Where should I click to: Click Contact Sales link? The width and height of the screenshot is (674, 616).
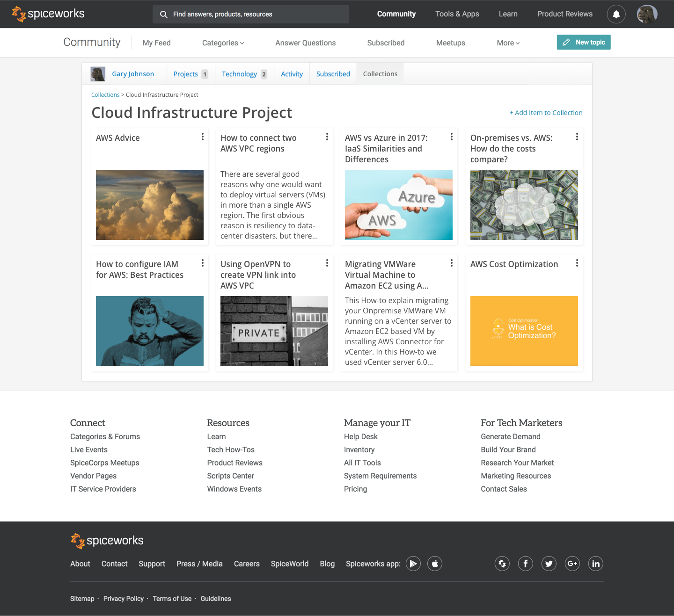point(504,489)
